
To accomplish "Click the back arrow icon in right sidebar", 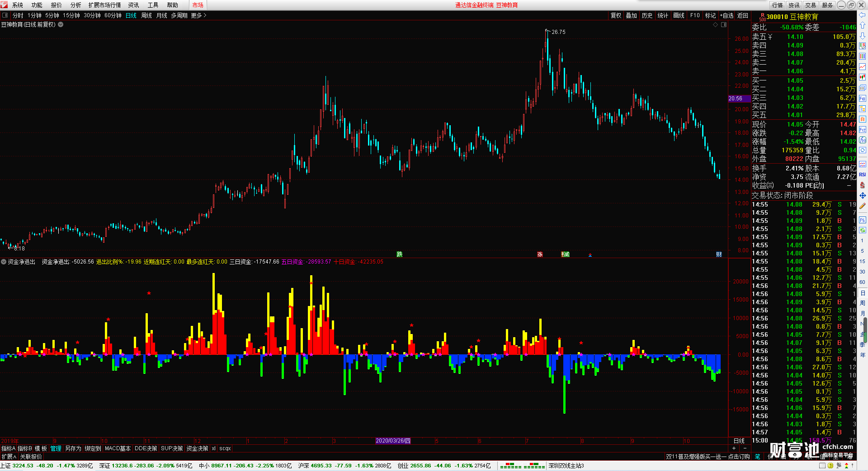I will [x=863, y=15].
